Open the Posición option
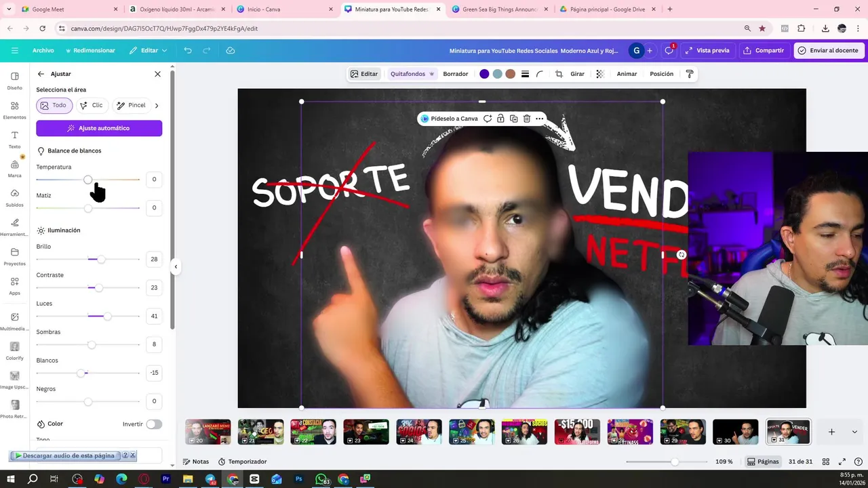The width and height of the screenshot is (868, 488). pyautogui.click(x=661, y=74)
